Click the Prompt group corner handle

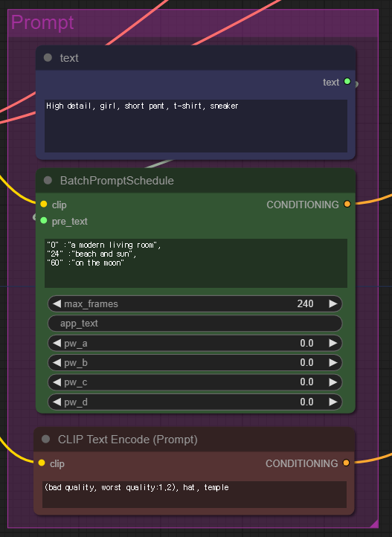pos(374,524)
